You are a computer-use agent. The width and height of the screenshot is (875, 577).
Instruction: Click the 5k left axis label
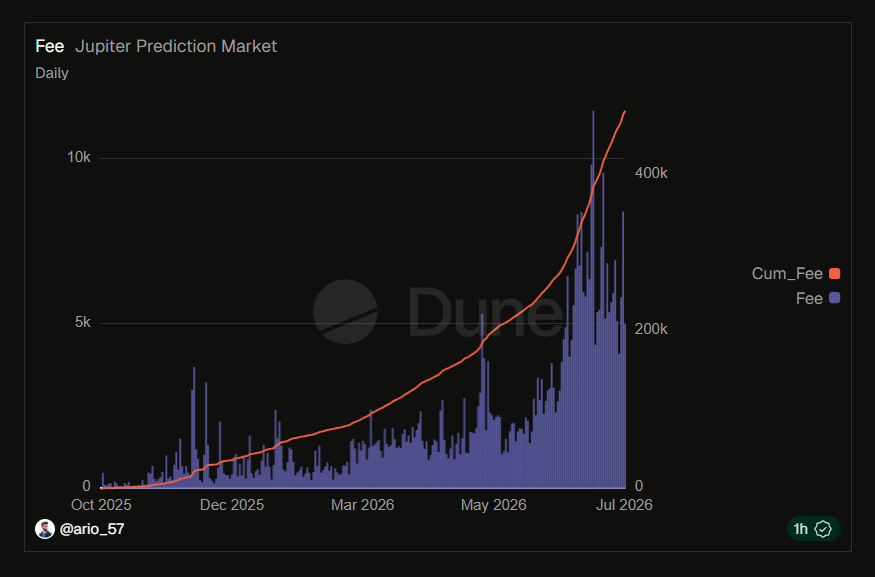83,322
